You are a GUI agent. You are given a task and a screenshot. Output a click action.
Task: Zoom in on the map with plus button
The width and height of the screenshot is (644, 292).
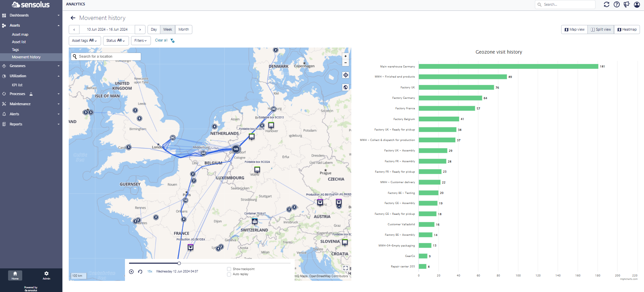coord(346,56)
